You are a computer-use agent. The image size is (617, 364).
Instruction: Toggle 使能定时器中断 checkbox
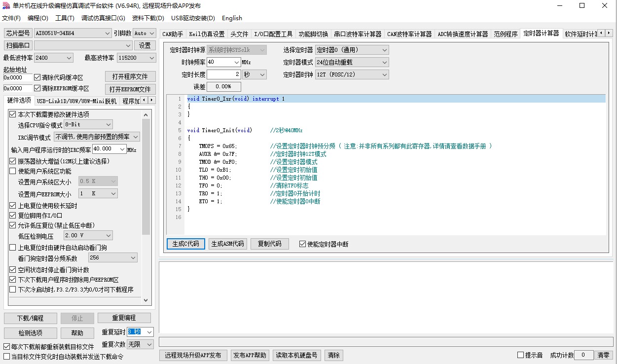(303, 244)
